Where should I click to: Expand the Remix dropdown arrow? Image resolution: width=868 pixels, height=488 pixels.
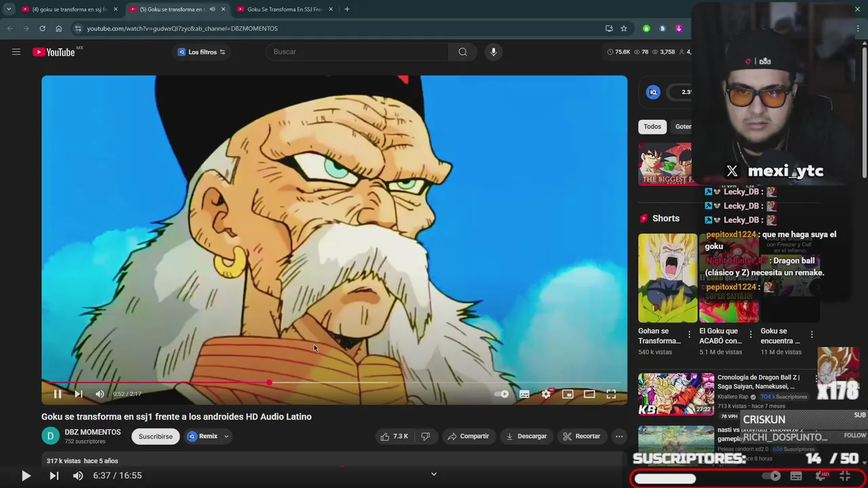point(226,436)
